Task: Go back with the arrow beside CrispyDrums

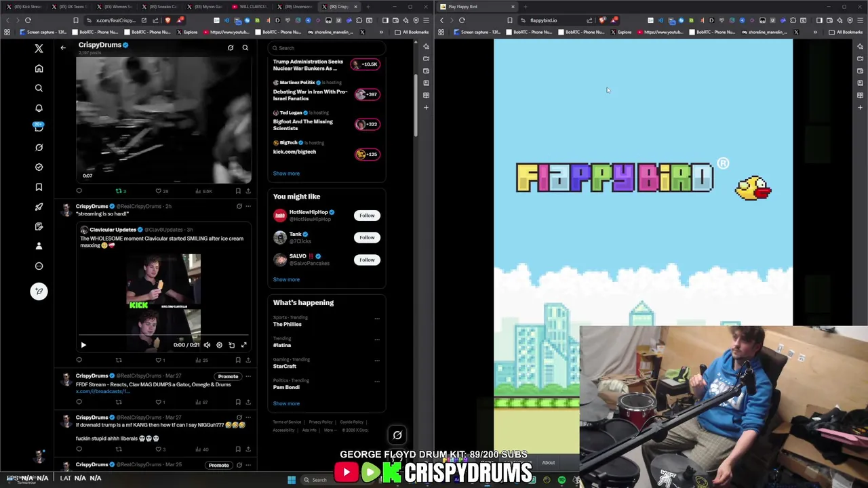Action: click(x=63, y=47)
